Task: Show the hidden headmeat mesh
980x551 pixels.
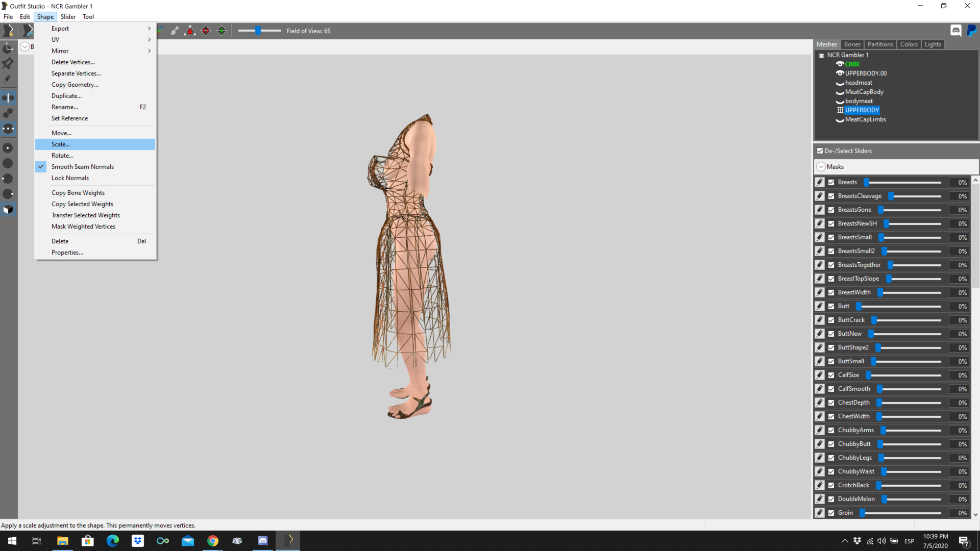Action: tap(840, 83)
